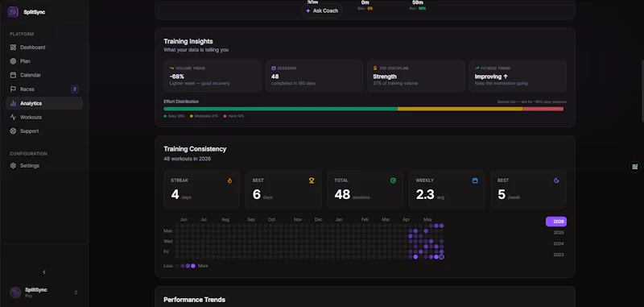Switch heatmap to year 2025
This screenshot has height=307, width=644.
[x=558, y=233]
